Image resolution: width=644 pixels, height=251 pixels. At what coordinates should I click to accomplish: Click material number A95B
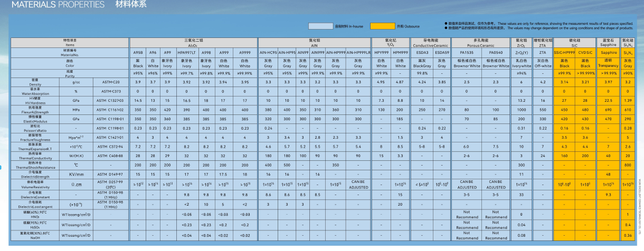(138, 53)
